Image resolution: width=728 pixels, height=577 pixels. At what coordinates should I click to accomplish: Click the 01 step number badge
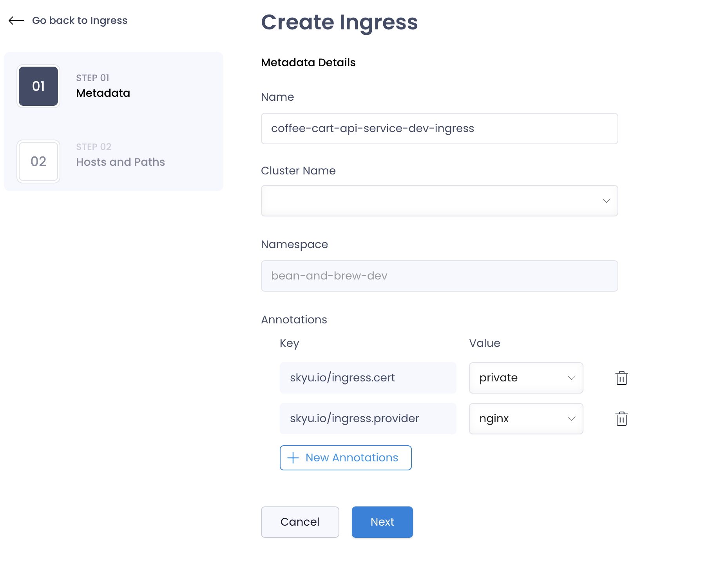pyautogui.click(x=38, y=86)
